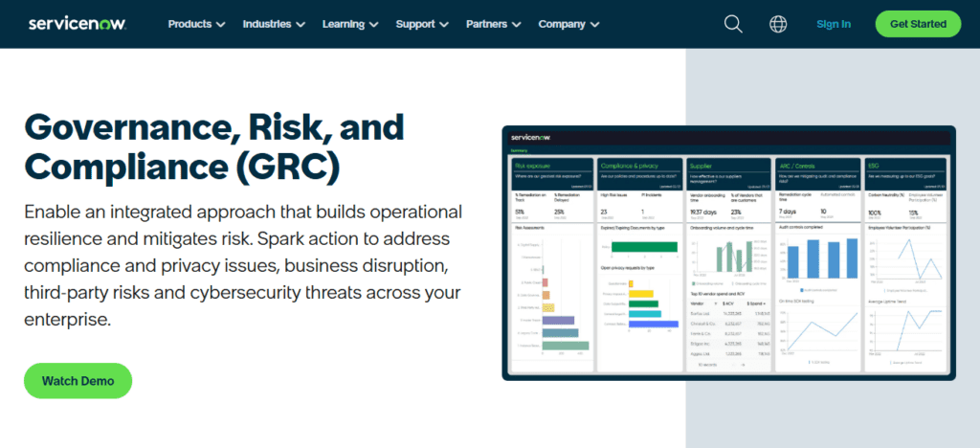Click the Watch Demo button
Image resolution: width=980 pixels, height=448 pixels.
click(x=78, y=381)
